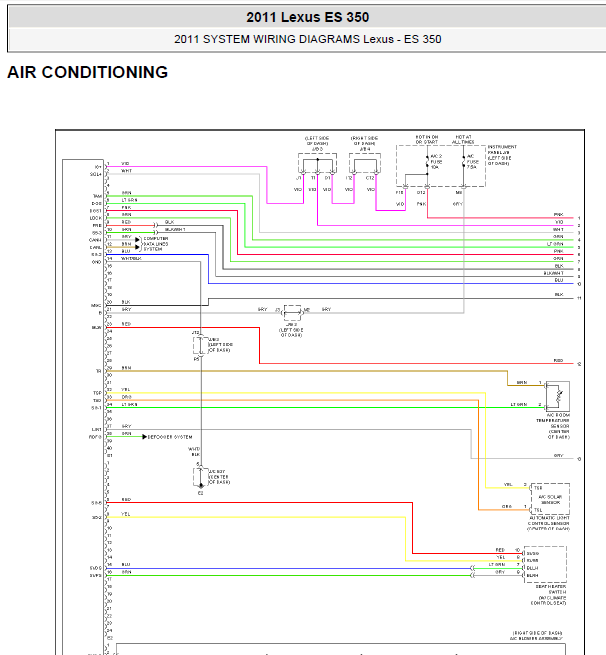Click the 'HOT IN ON OR START' label
The image size is (606, 655).
pyautogui.click(x=427, y=140)
